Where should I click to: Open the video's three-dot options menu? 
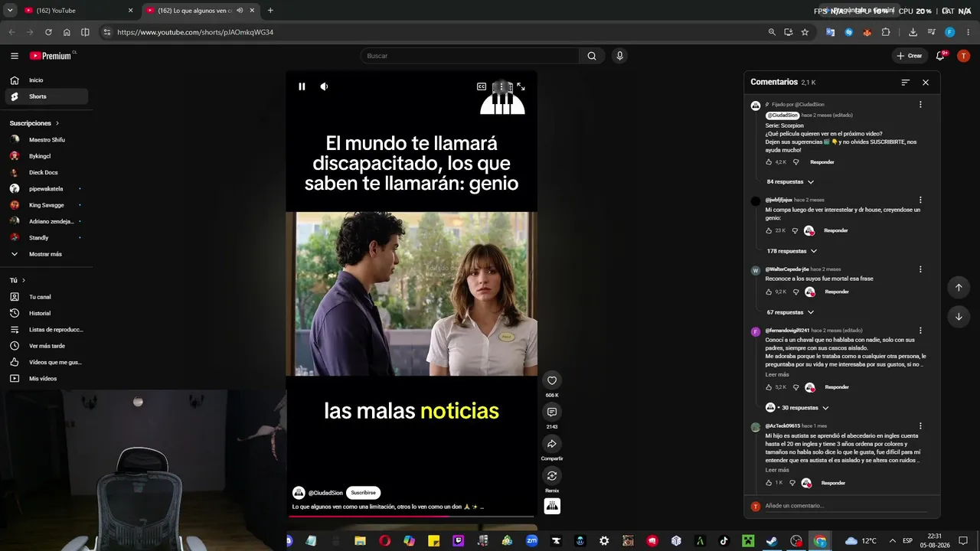tap(501, 86)
